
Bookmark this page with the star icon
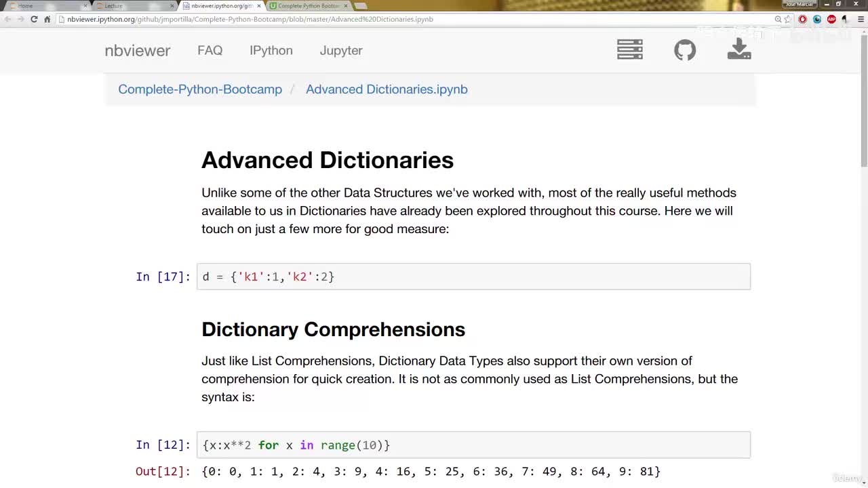[x=787, y=19]
